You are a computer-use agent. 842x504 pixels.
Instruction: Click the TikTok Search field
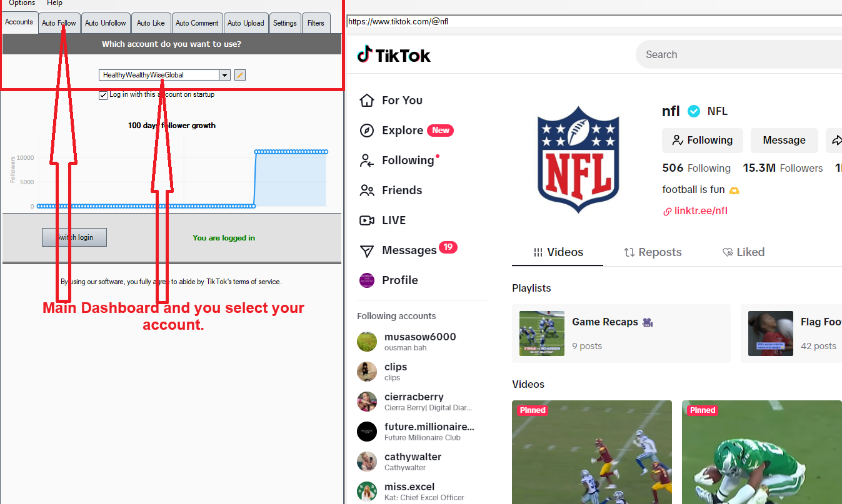click(x=739, y=55)
